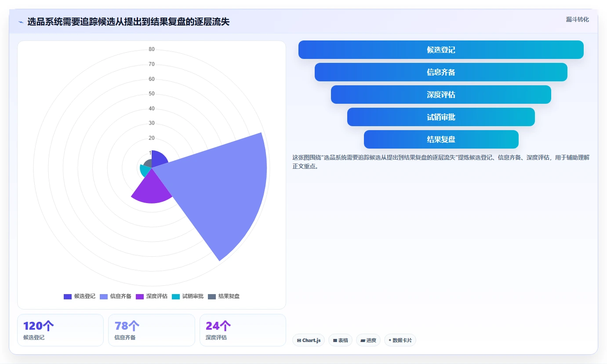Toggle 深度评估 legend color box
Image resolution: width=607 pixels, height=364 pixels.
point(140,296)
